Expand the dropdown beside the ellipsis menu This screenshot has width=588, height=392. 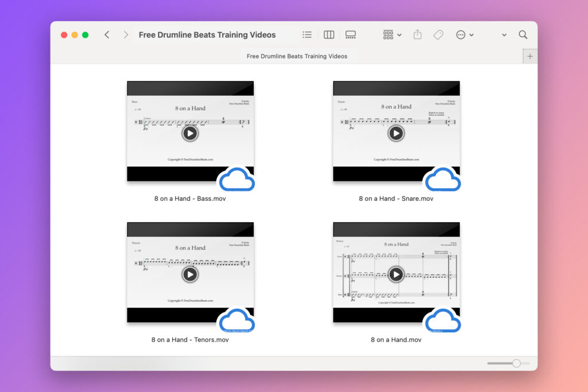pos(470,34)
